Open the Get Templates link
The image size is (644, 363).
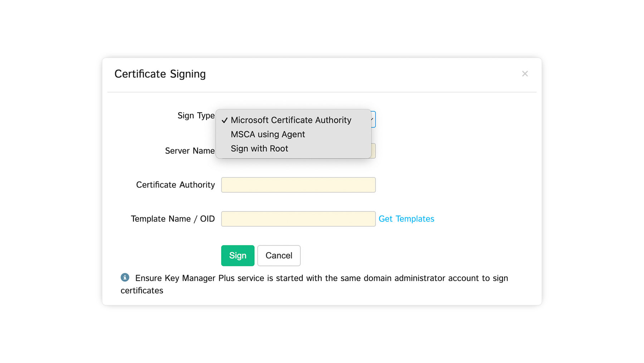click(406, 219)
